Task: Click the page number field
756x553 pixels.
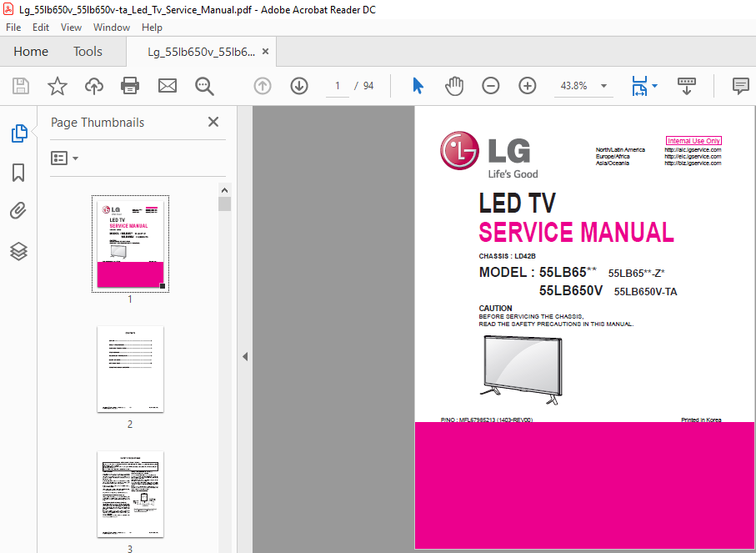Action: [x=338, y=86]
